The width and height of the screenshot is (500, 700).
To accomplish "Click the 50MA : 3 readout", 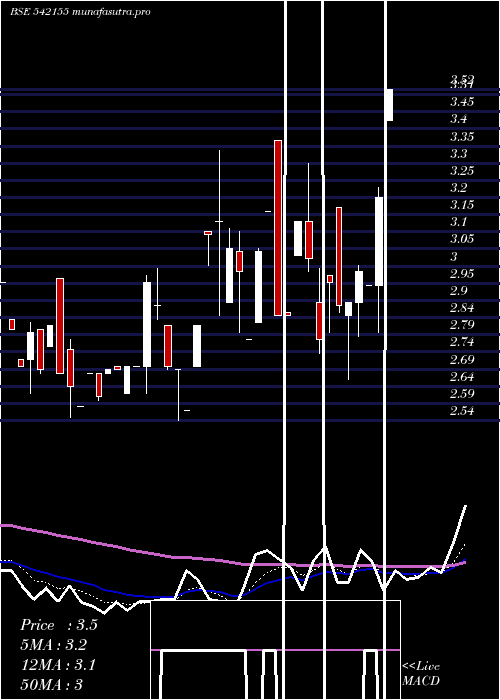I will pos(51,684).
